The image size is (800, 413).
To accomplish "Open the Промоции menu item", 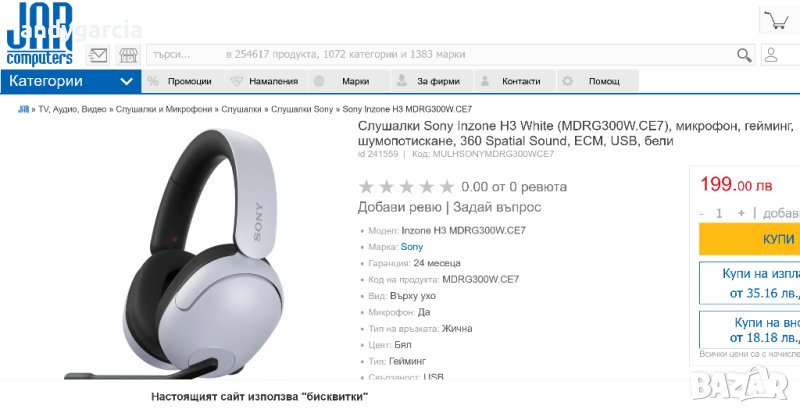I will coord(179,81).
